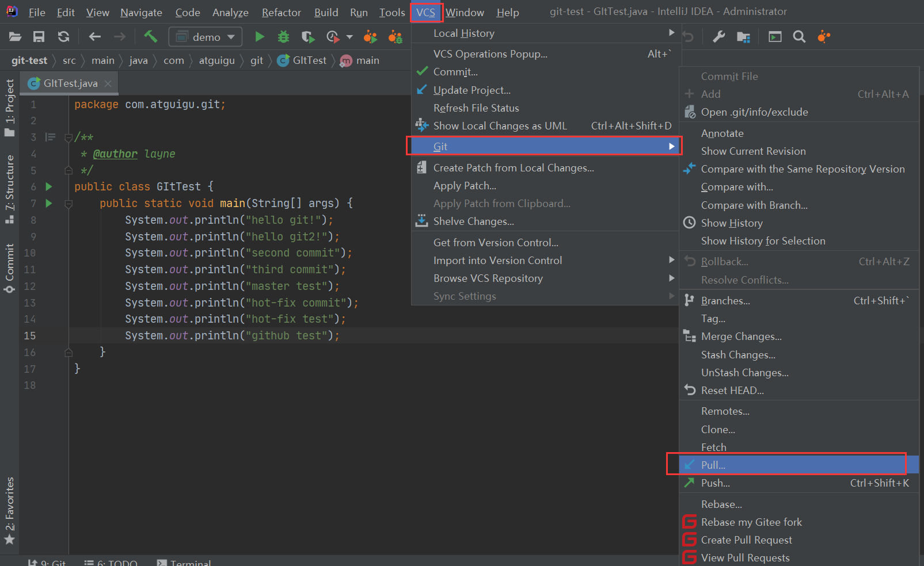The height and width of the screenshot is (566, 924).
Task: Select Rebase my Gitee fork
Action: (799, 522)
